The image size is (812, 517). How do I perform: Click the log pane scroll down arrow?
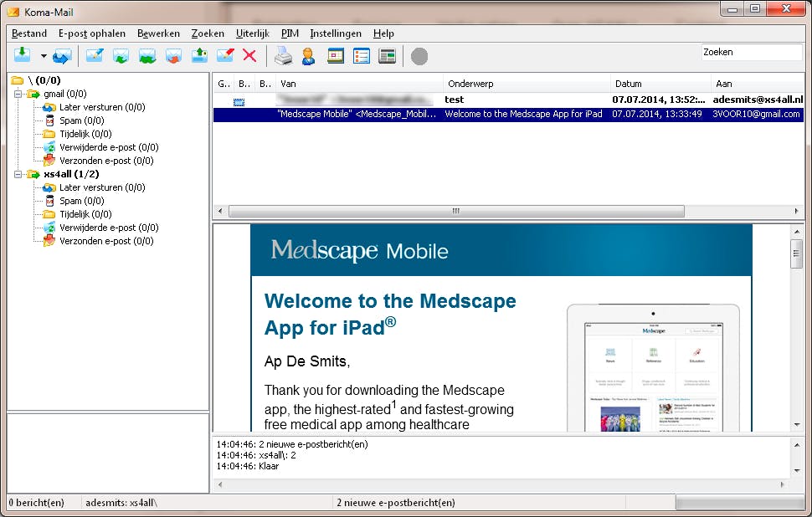(x=796, y=470)
